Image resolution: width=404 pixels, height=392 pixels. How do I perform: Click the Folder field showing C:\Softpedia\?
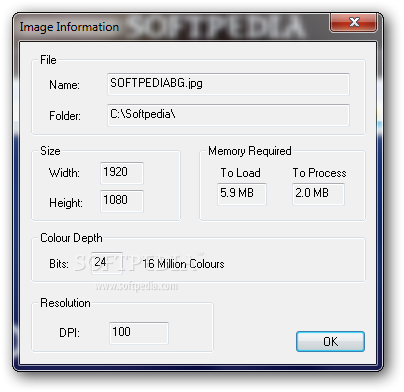[228, 115]
